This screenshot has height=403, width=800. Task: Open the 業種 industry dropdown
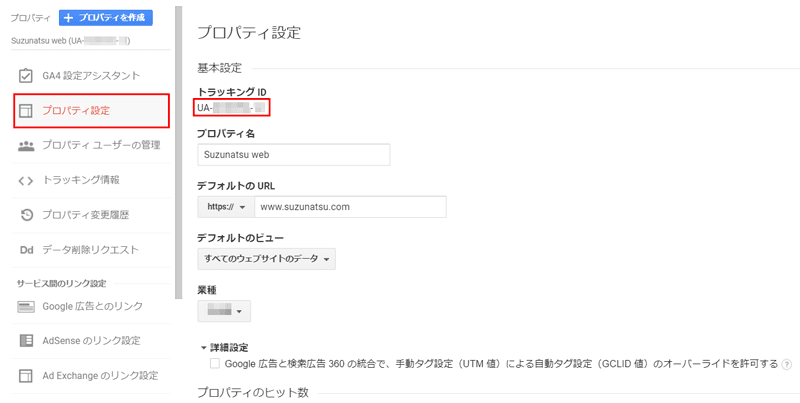point(224,311)
